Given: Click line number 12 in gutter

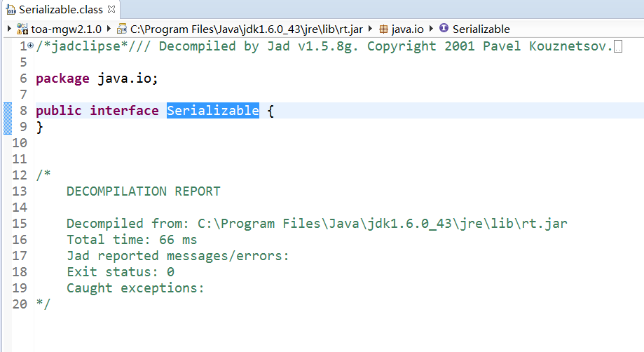Looking at the screenshot, I should coord(20,175).
